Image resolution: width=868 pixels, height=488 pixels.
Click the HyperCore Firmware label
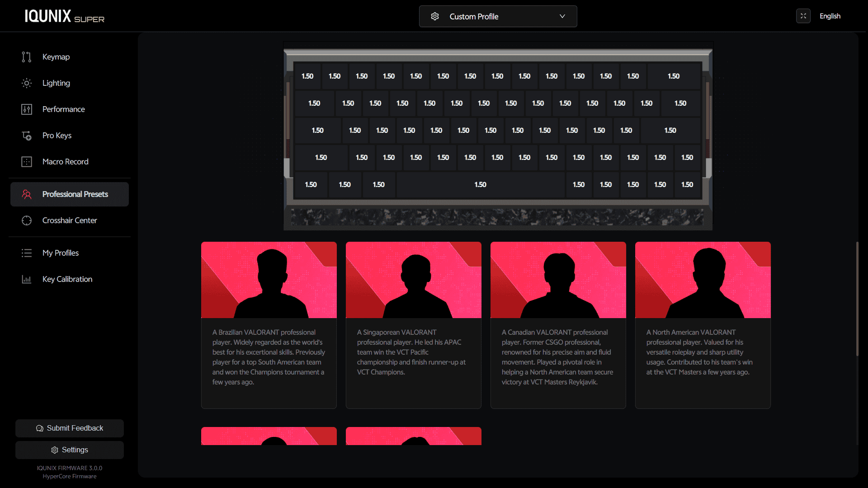(x=70, y=476)
